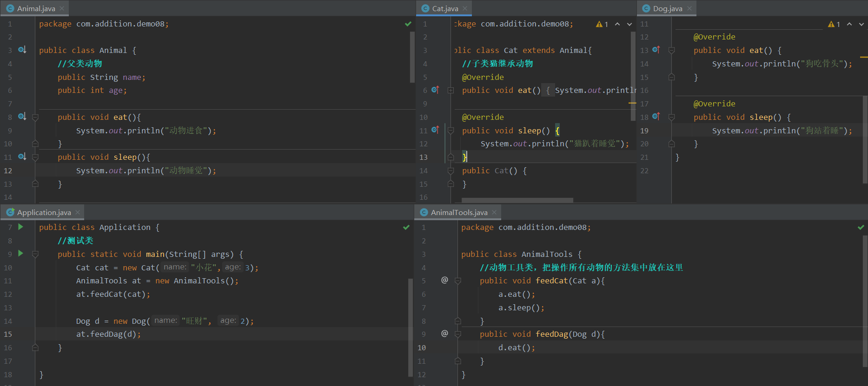Screen dimensions: 868x386
Task: Click the override marker beside Cat eat()
Action: tap(435, 90)
